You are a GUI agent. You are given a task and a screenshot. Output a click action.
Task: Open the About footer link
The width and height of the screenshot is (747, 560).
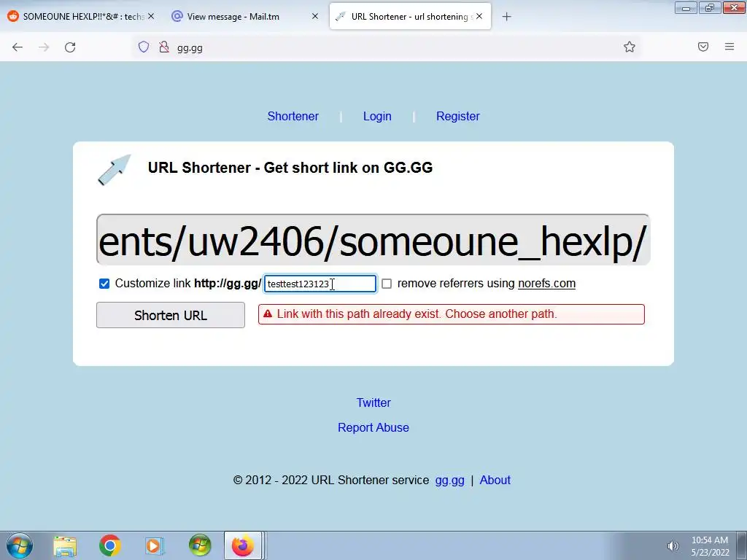tap(495, 480)
